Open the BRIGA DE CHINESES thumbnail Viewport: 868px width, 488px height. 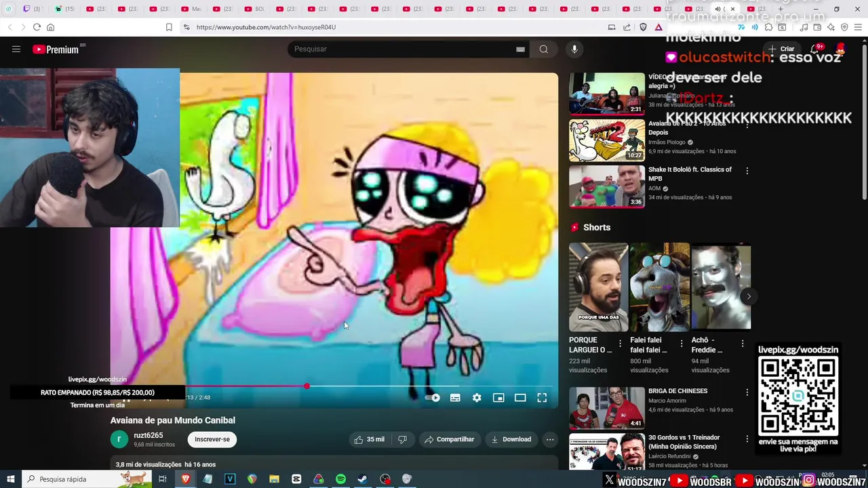tap(607, 408)
